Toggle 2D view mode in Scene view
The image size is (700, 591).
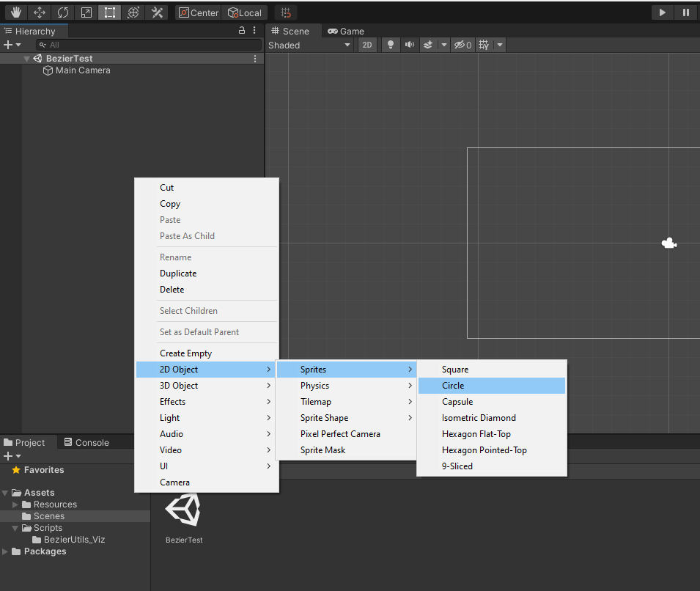(367, 45)
